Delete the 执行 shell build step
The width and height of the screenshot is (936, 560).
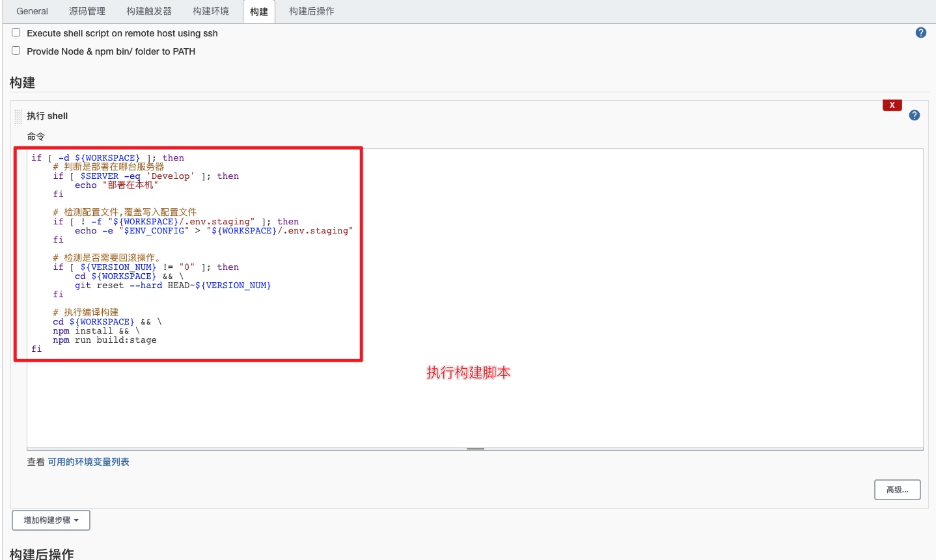[x=892, y=105]
